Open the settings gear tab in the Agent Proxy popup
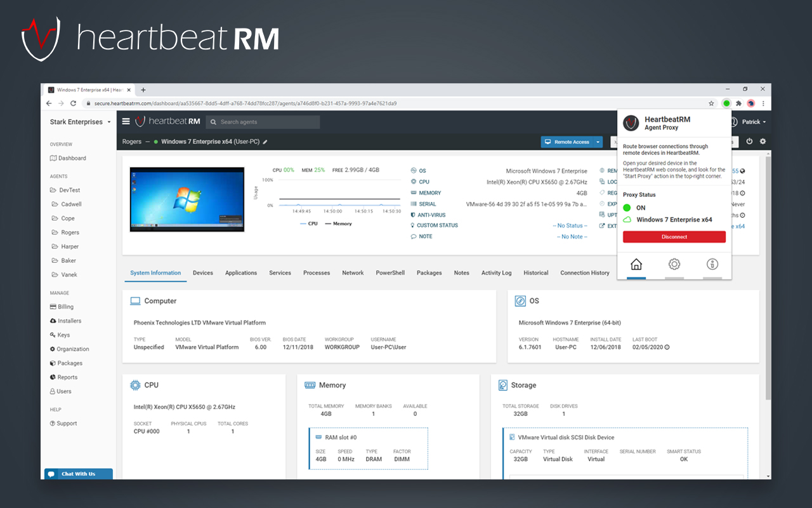Image resolution: width=812 pixels, height=508 pixels. click(x=674, y=264)
